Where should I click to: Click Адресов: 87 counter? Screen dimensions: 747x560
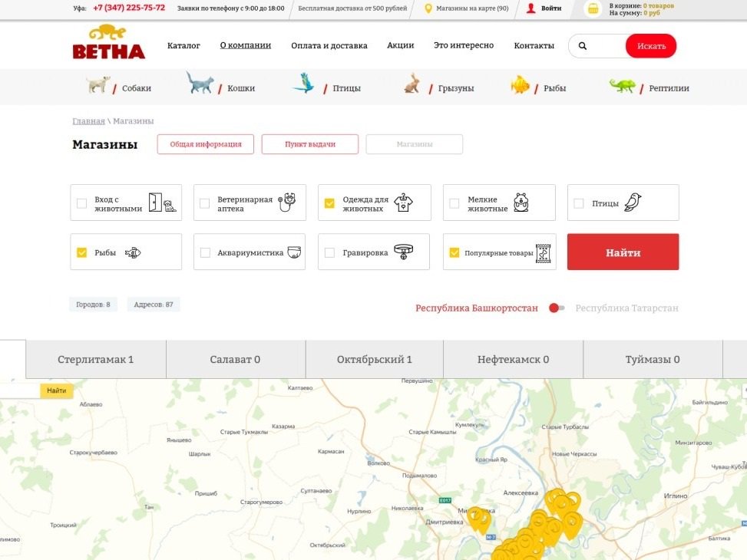(154, 305)
